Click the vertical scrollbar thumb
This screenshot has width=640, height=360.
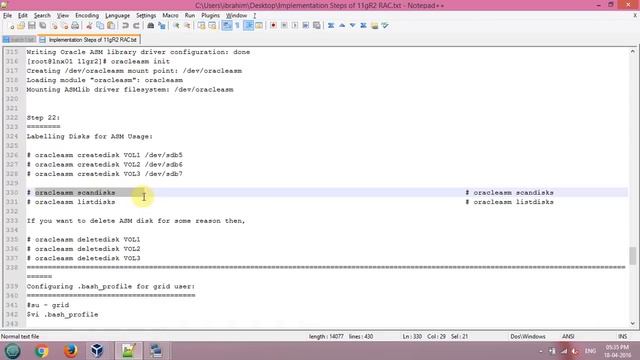[x=632, y=256]
